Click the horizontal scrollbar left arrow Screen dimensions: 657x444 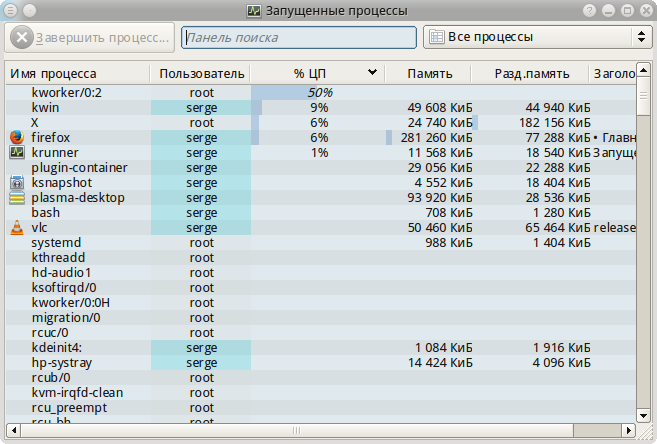click(x=13, y=430)
